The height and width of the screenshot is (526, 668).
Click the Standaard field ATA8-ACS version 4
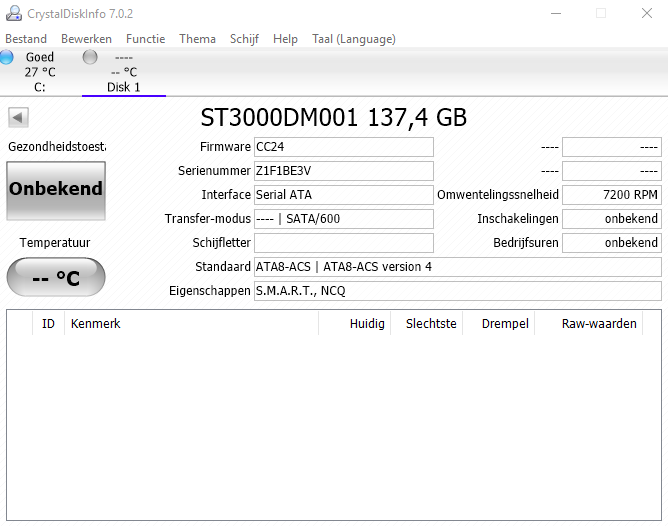pos(458,267)
